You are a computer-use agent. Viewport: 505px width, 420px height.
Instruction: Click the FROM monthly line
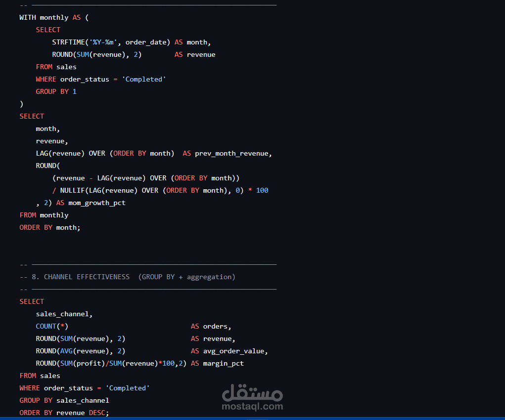click(x=44, y=215)
